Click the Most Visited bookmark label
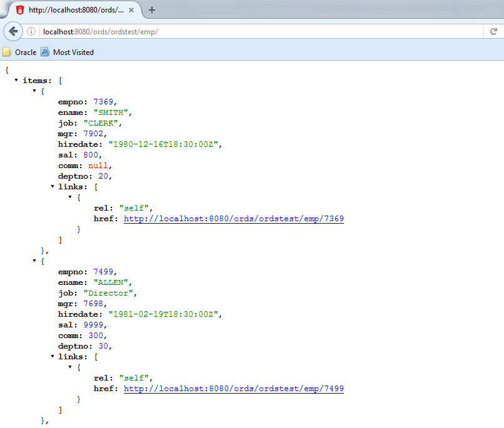This screenshot has width=504, height=428. (x=73, y=52)
